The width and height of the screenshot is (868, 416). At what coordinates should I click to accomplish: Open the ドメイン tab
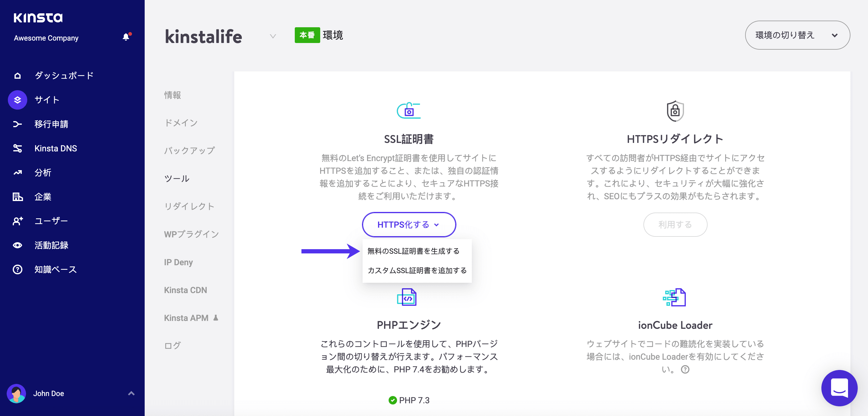[181, 123]
